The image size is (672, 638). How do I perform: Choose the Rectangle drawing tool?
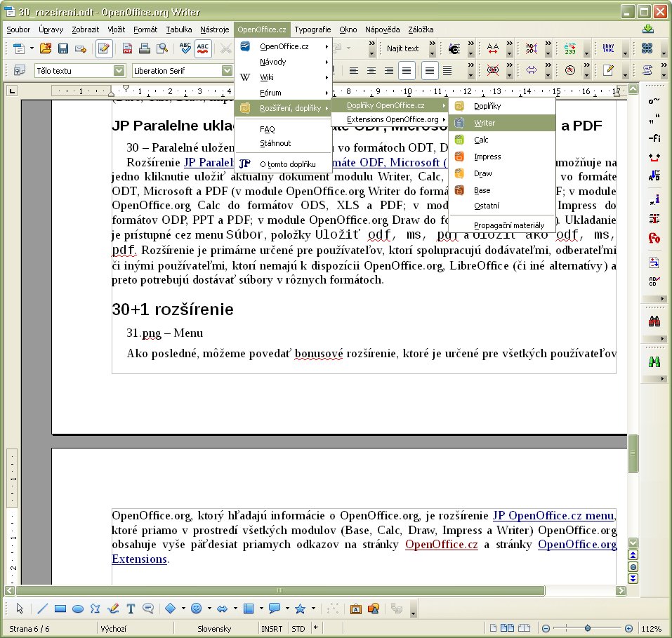pyautogui.click(x=60, y=609)
